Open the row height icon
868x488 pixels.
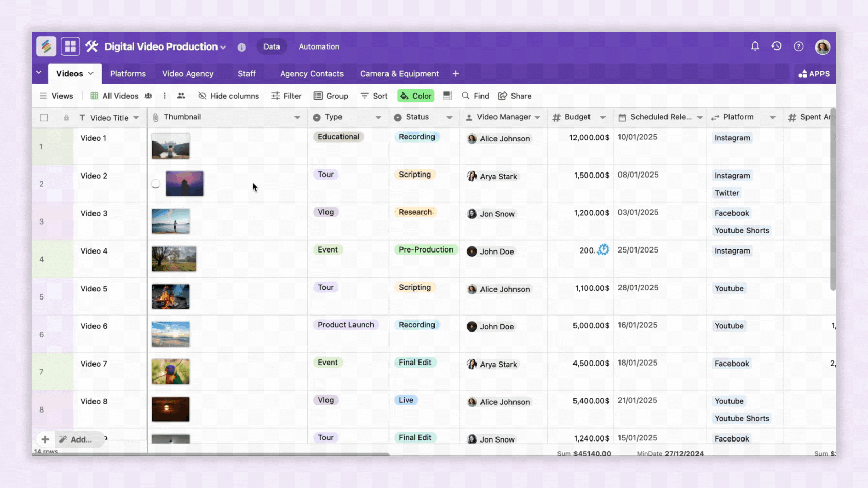(x=447, y=96)
